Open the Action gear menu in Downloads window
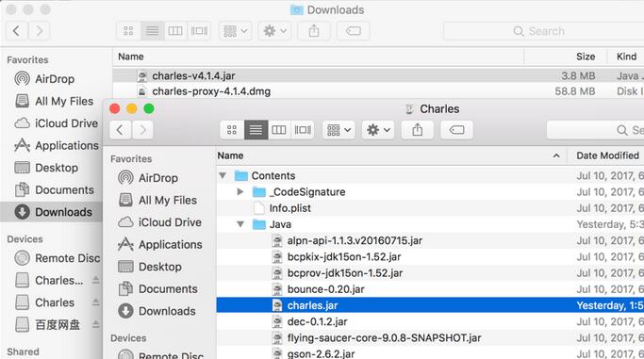Screen dimensions: 644x359 274,31
